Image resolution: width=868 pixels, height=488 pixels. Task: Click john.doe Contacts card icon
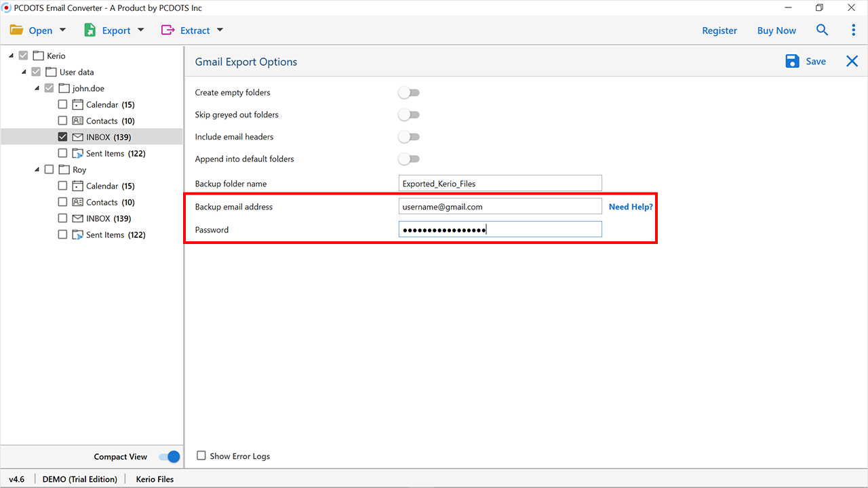tap(78, 121)
